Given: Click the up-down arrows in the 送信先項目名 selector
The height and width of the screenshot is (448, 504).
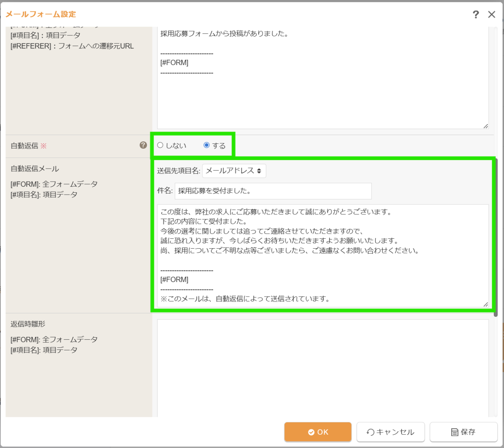Looking at the screenshot, I should pyautogui.click(x=260, y=171).
